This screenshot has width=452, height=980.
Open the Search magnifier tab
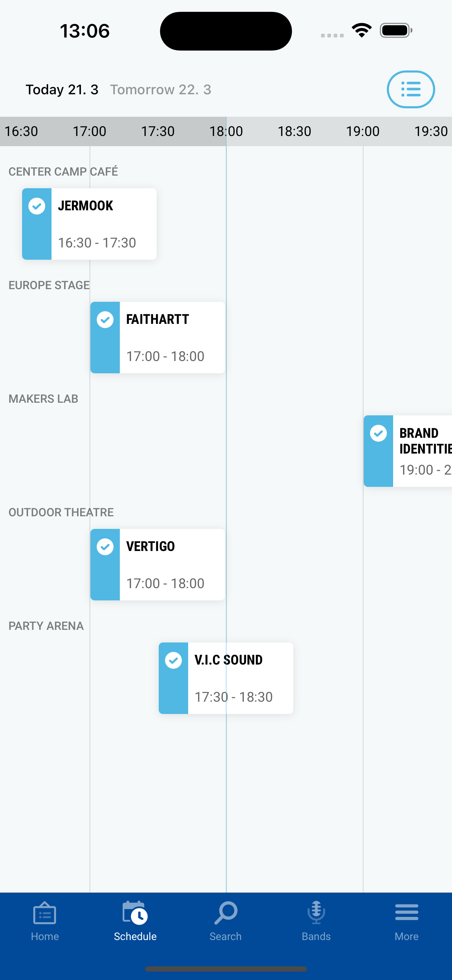pyautogui.click(x=226, y=913)
